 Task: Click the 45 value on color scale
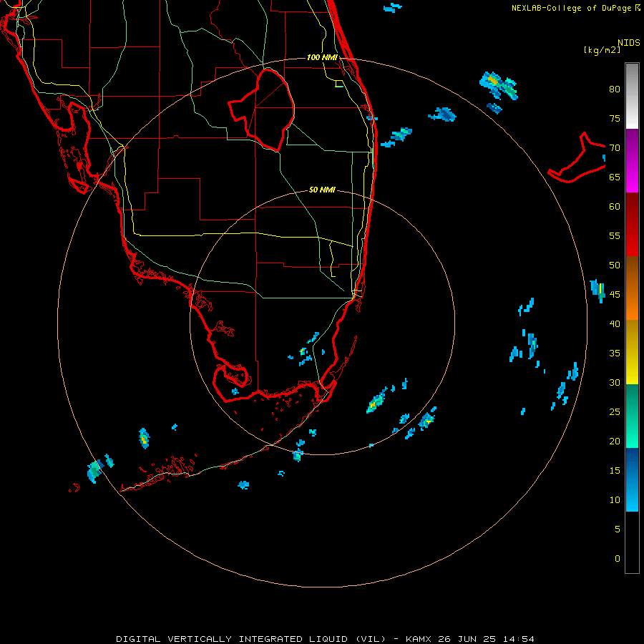[615, 295]
